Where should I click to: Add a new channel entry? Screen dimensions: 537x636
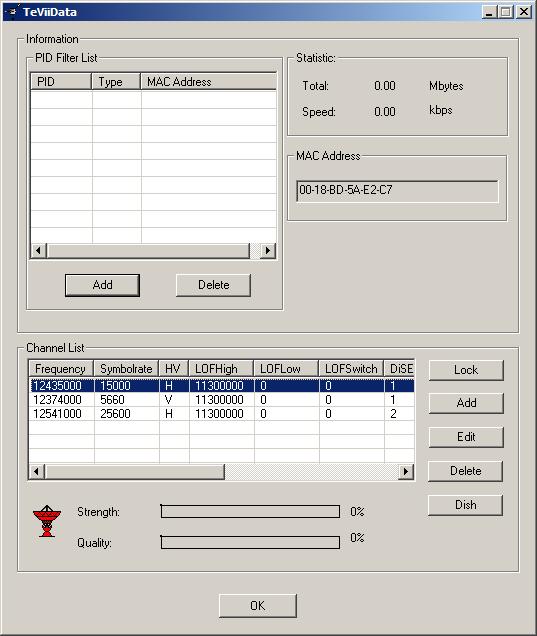466,403
